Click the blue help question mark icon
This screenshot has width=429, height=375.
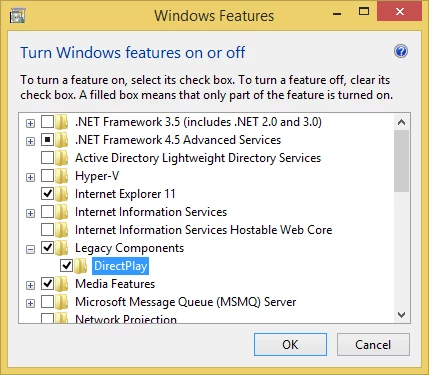pyautogui.click(x=401, y=51)
